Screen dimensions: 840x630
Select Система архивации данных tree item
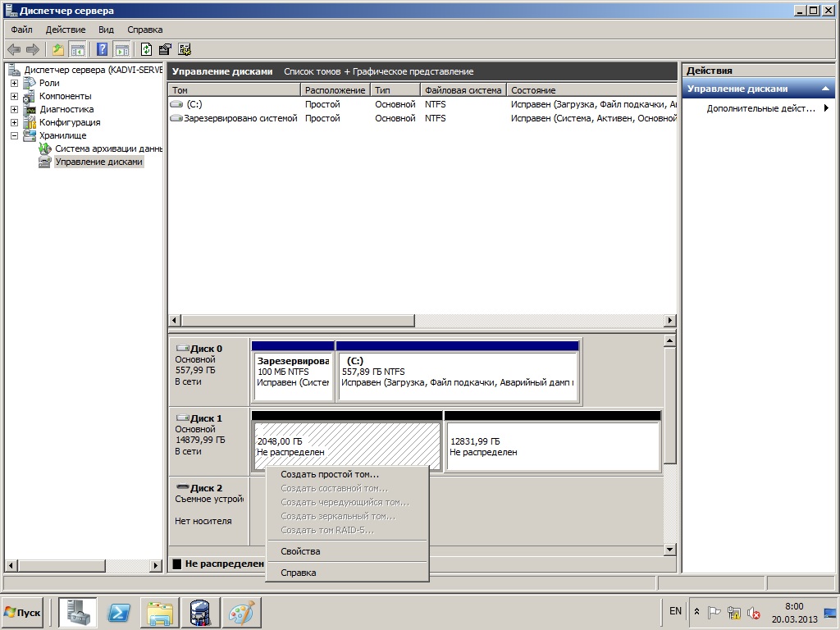click(109, 148)
